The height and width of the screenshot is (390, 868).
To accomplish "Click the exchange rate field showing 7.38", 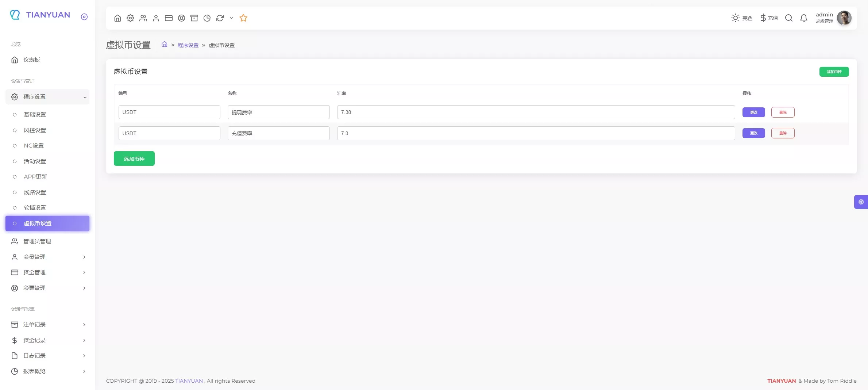I will tap(536, 112).
